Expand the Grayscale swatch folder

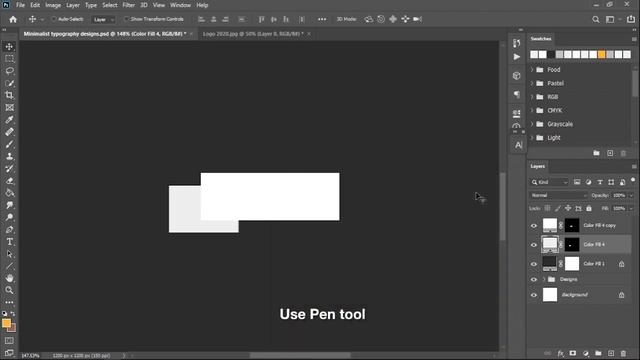pyautogui.click(x=532, y=124)
